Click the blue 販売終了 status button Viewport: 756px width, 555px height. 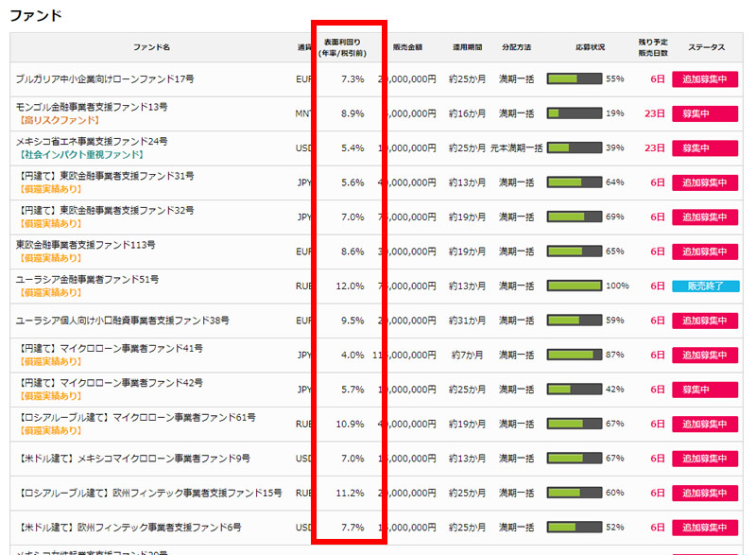pyautogui.click(x=704, y=286)
